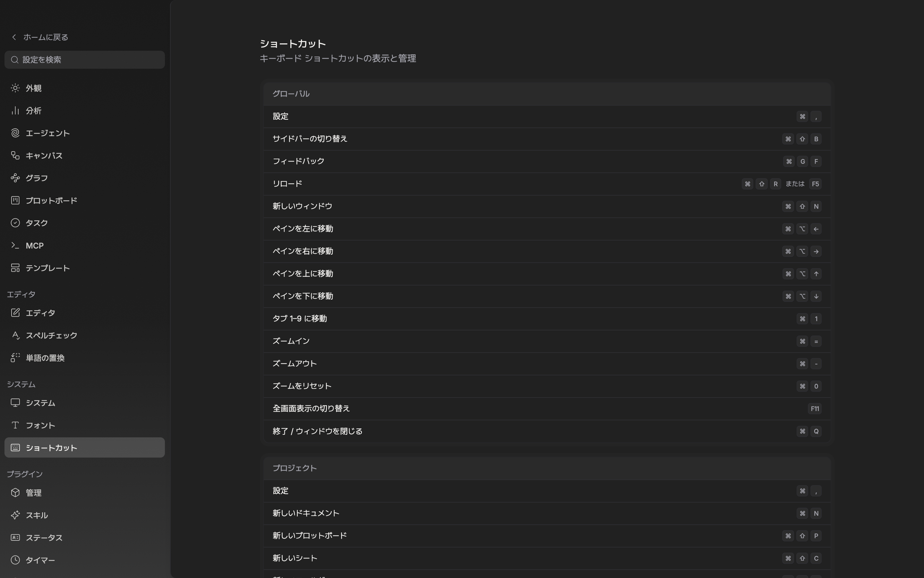Click the ズームイン row label
The height and width of the screenshot is (578, 924).
(x=291, y=341)
